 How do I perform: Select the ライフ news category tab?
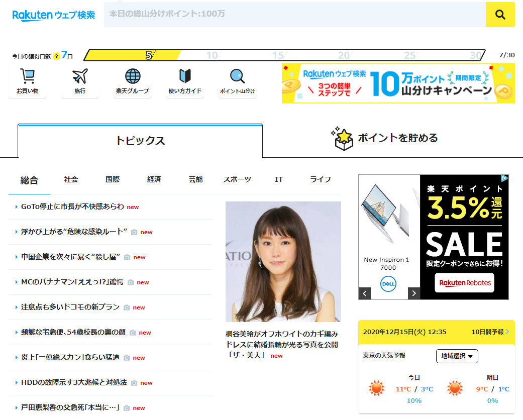pyautogui.click(x=320, y=179)
